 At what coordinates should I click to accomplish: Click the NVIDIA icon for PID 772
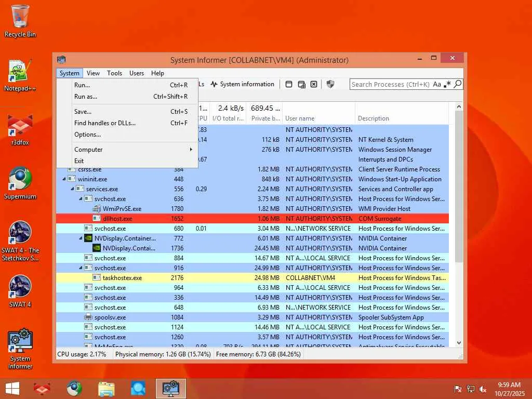click(x=88, y=238)
